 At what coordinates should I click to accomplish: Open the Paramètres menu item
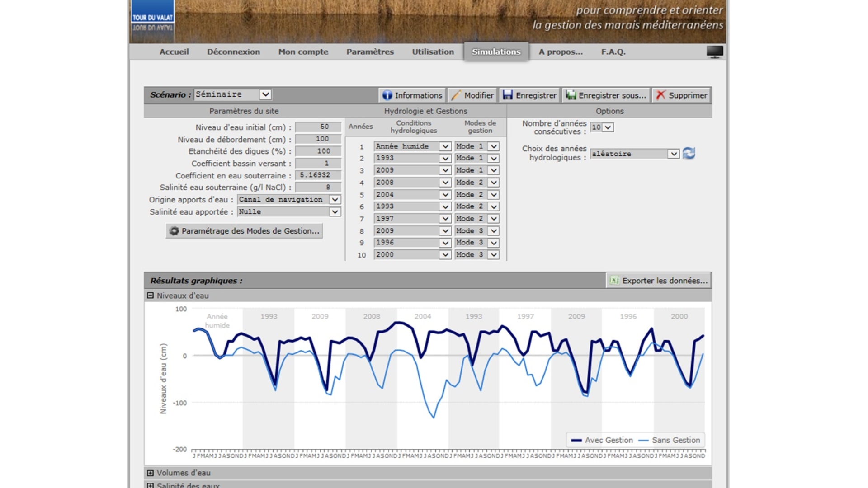(x=370, y=52)
